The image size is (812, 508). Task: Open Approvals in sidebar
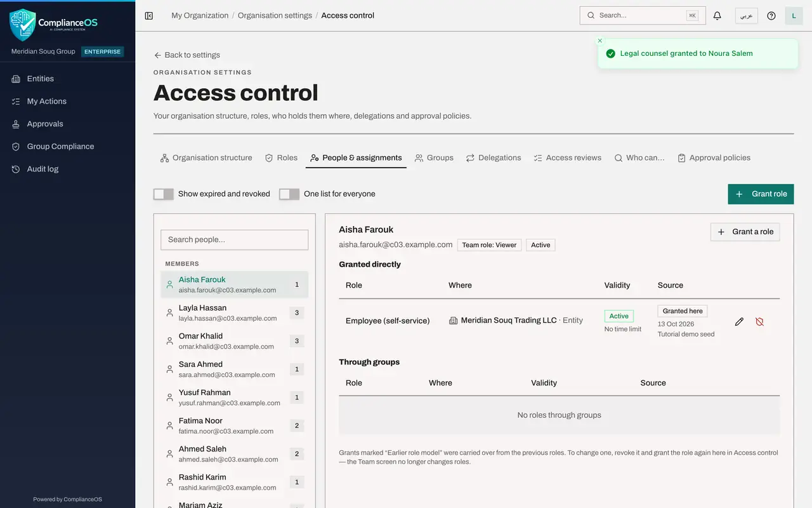coord(67,124)
